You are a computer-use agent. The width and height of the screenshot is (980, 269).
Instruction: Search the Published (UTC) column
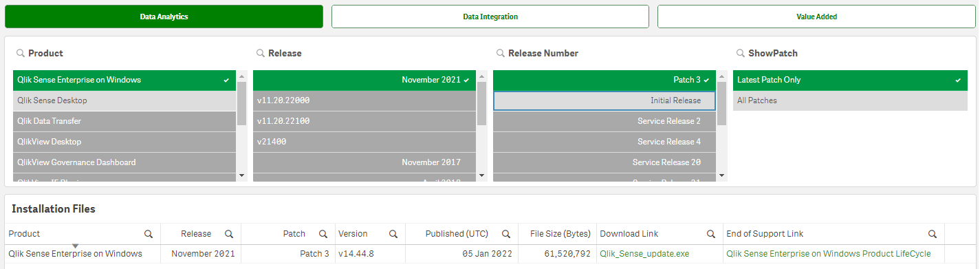505,234
